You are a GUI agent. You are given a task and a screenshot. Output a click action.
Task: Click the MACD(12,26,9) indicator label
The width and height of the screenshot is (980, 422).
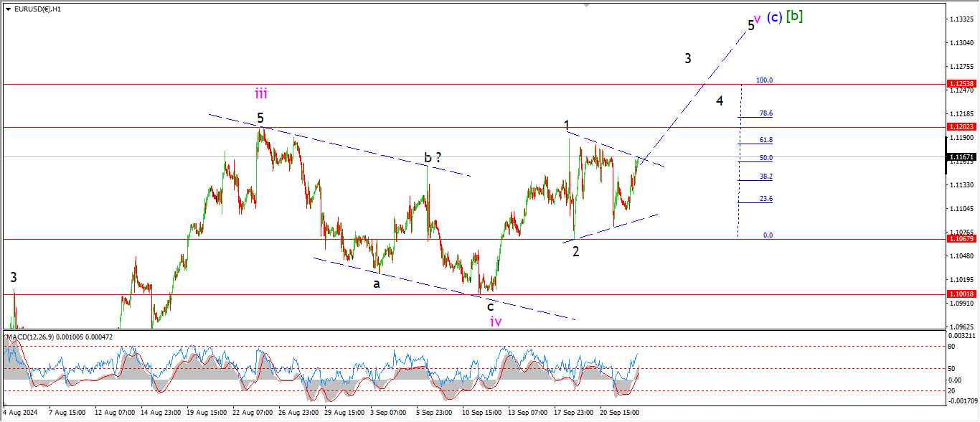click(x=33, y=336)
